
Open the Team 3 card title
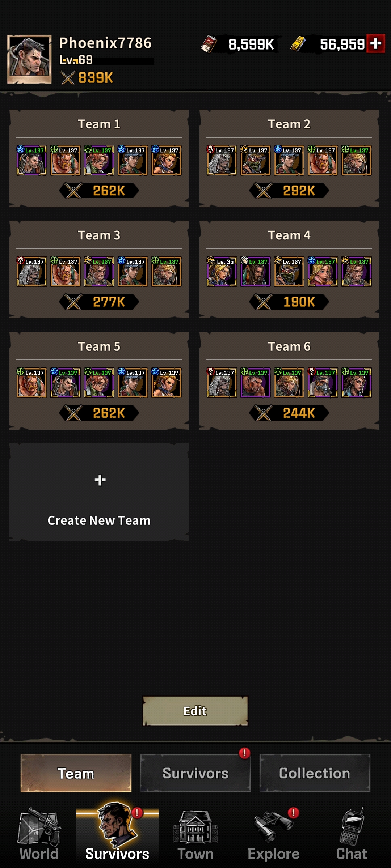click(x=99, y=235)
